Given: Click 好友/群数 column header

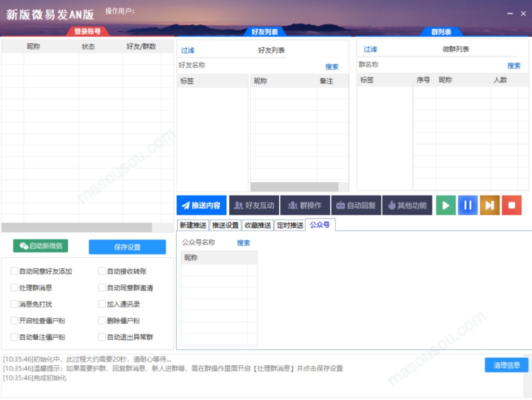Looking at the screenshot, I should [141, 46].
